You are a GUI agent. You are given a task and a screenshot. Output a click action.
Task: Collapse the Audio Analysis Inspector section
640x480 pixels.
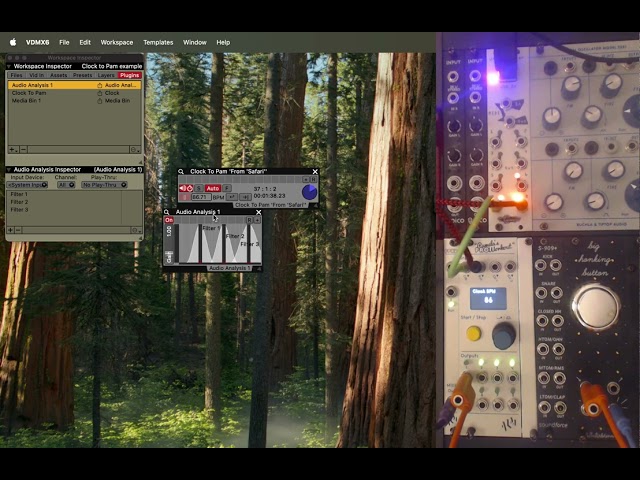click(9, 169)
